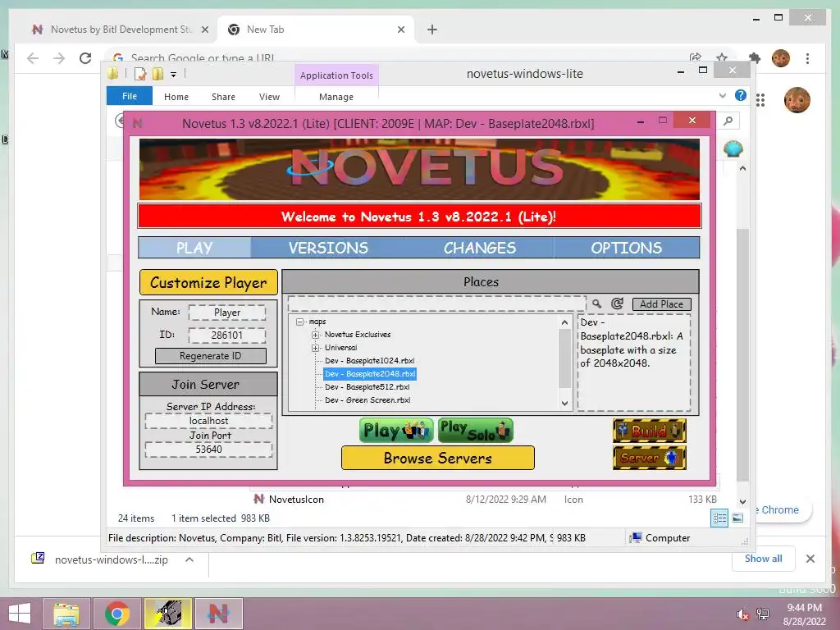Switch to the OPTIONS tab
This screenshot has height=630, width=840.
pos(626,248)
